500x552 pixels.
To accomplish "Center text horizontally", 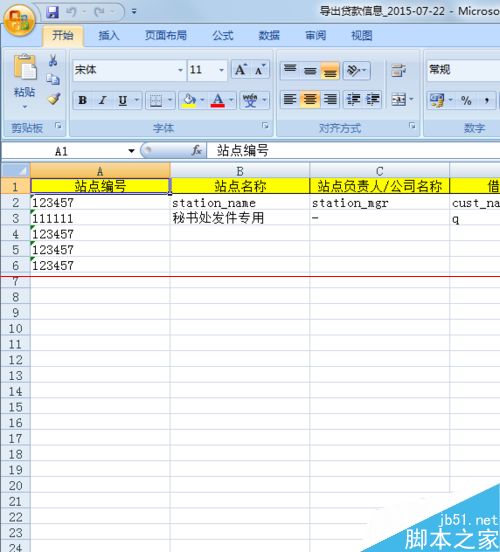I will point(310,99).
